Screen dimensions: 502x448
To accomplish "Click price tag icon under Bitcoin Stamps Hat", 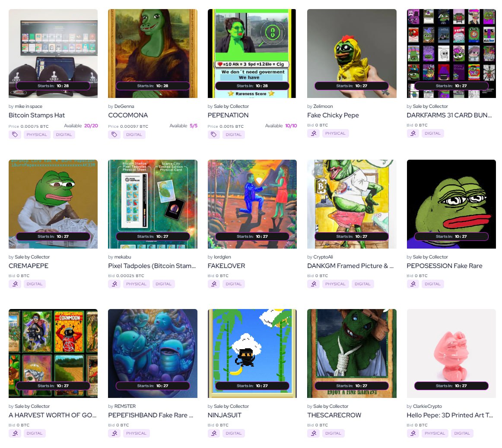I will pos(15,135).
